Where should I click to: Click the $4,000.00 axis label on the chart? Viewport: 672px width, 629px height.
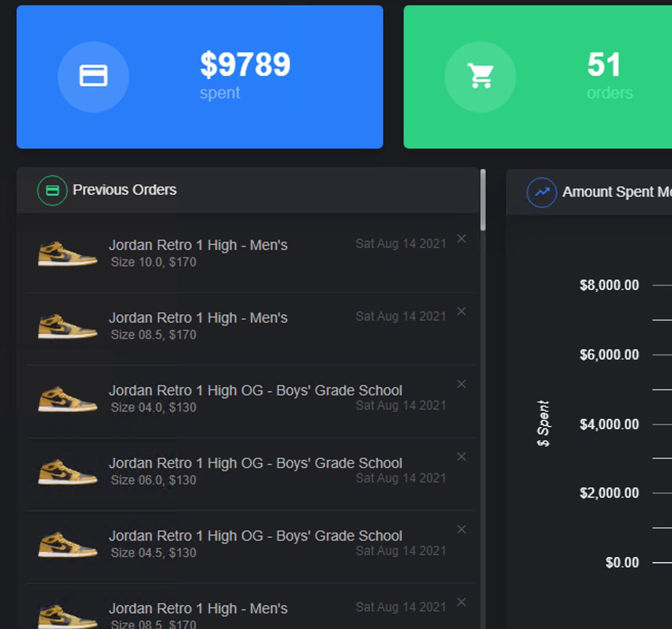tap(609, 425)
